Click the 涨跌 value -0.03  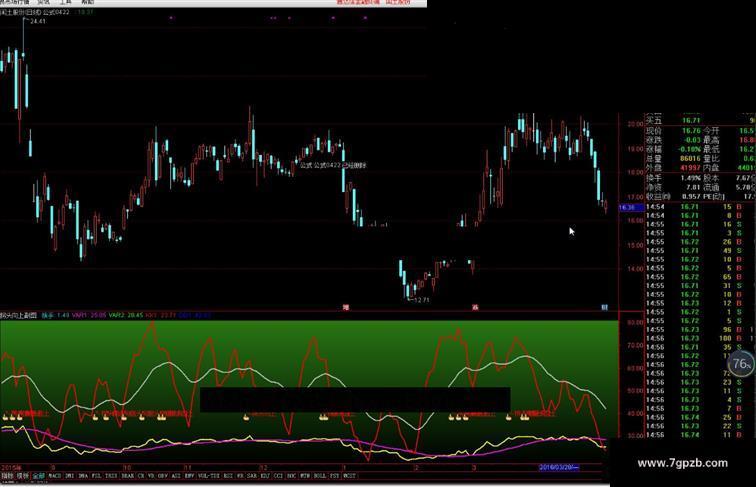tap(692, 140)
